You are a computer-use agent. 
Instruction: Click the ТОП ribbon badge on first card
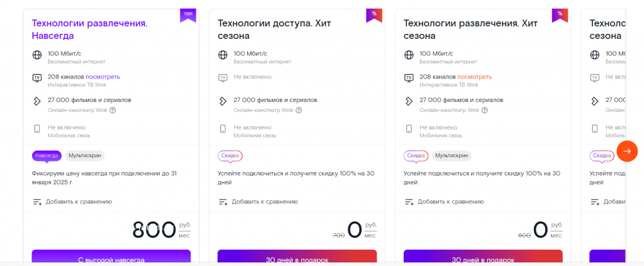188,15
